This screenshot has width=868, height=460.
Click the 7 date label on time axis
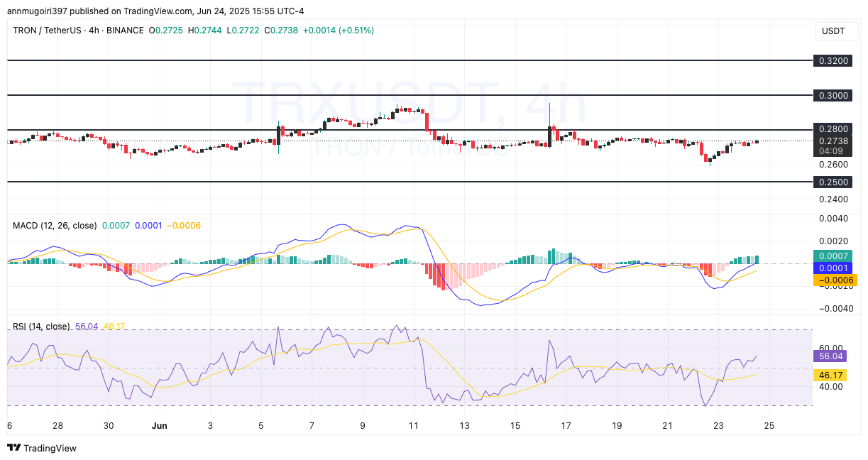click(312, 425)
